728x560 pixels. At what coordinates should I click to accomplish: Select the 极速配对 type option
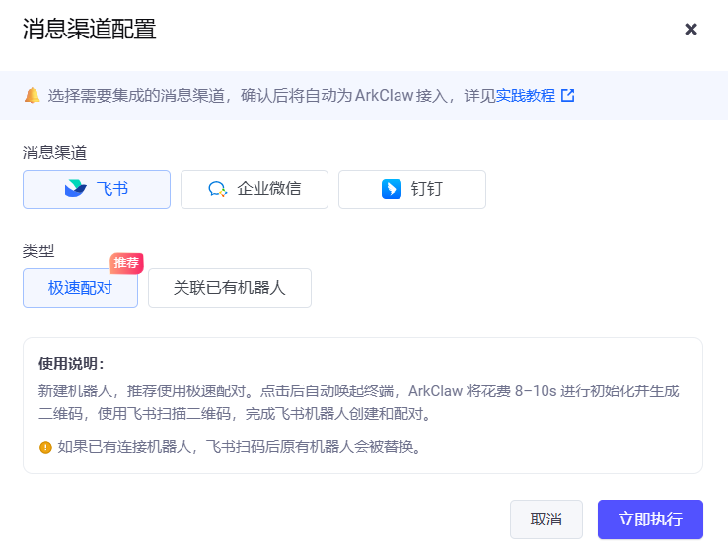pyautogui.click(x=80, y=288)
